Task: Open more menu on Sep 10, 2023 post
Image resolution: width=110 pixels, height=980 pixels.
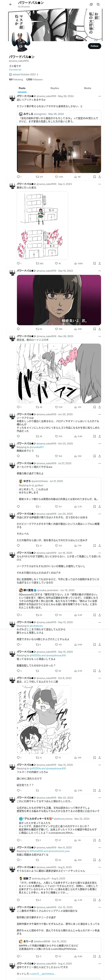Action: click(99, 271)
